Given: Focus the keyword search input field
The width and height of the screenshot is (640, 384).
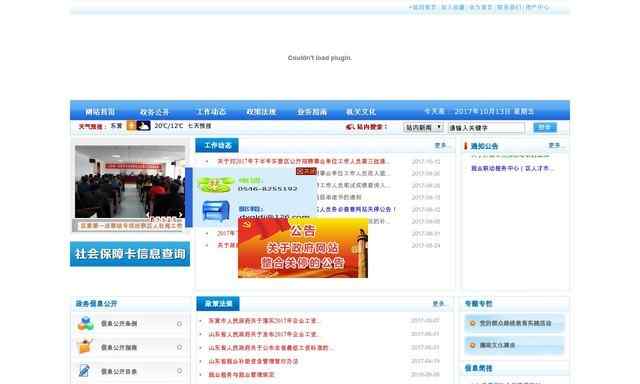Looking at the screenshot, I should click(486, 128).
